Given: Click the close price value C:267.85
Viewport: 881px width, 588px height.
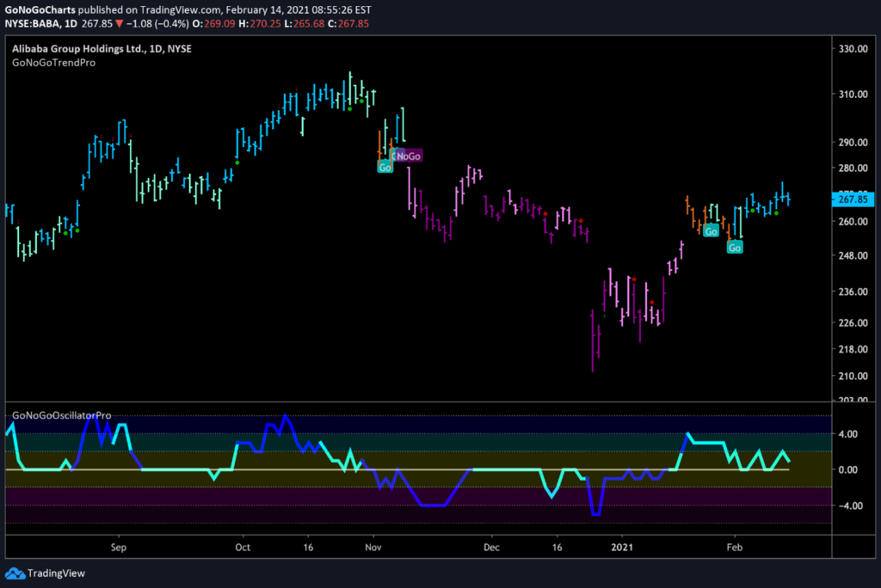Looking at the screenshot, I should click(x=348, y=23).
